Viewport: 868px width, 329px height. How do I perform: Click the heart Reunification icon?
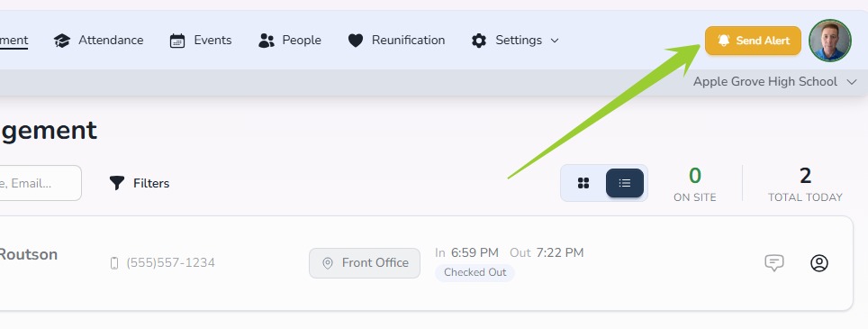click(x=356, y=41)
